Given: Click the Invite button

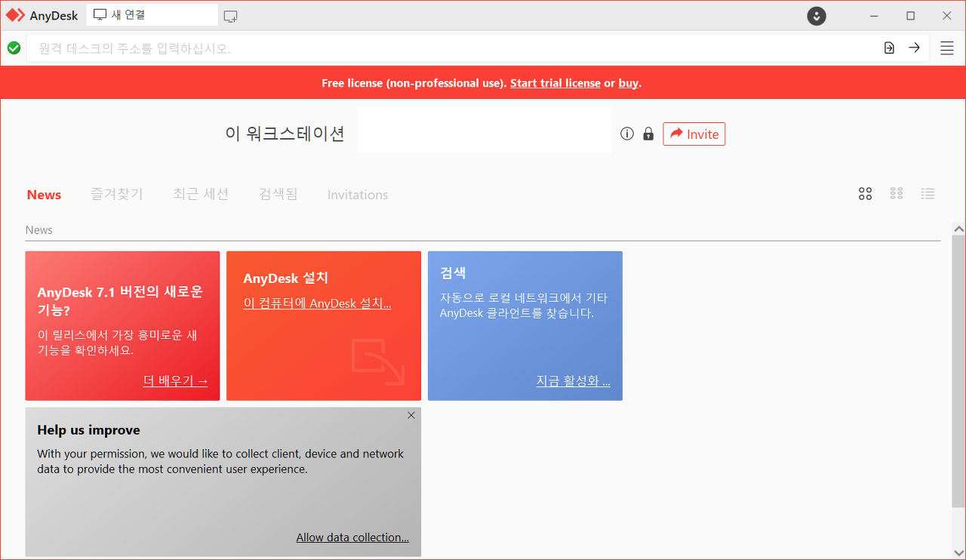Looking at the screenshot, I should (694, 134).
